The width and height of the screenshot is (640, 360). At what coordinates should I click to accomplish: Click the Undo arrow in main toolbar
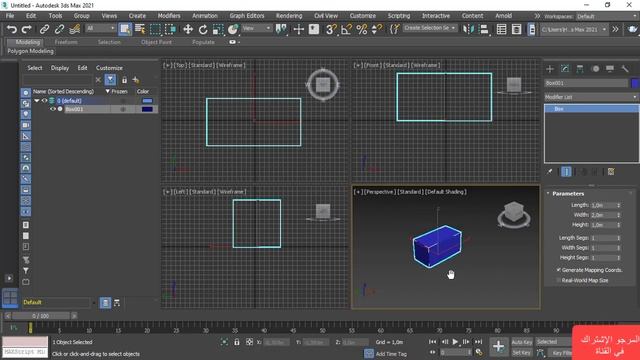click(x=11, y=29)
